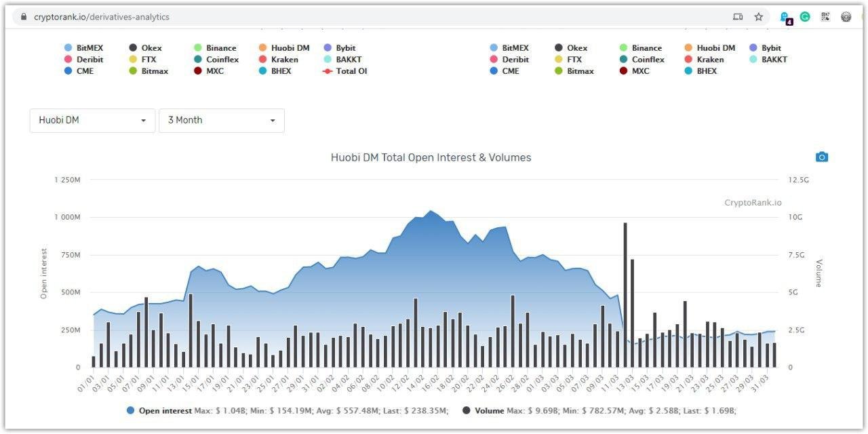Toggle Kraken in the legend containing Total OI

pyautogui.click(x=278, y=60)
